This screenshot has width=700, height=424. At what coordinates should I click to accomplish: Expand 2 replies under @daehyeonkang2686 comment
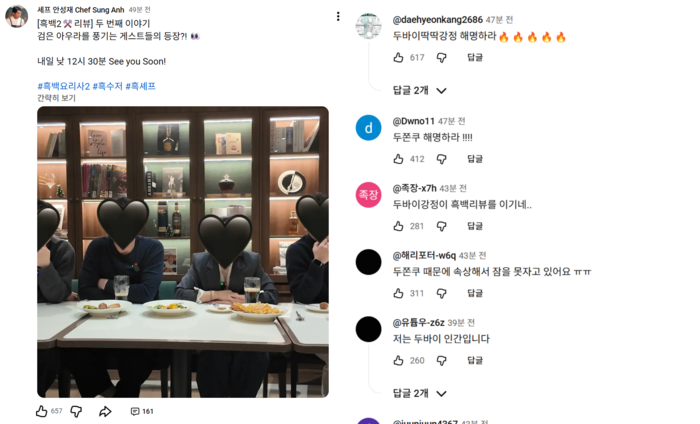tap(419, 91)
